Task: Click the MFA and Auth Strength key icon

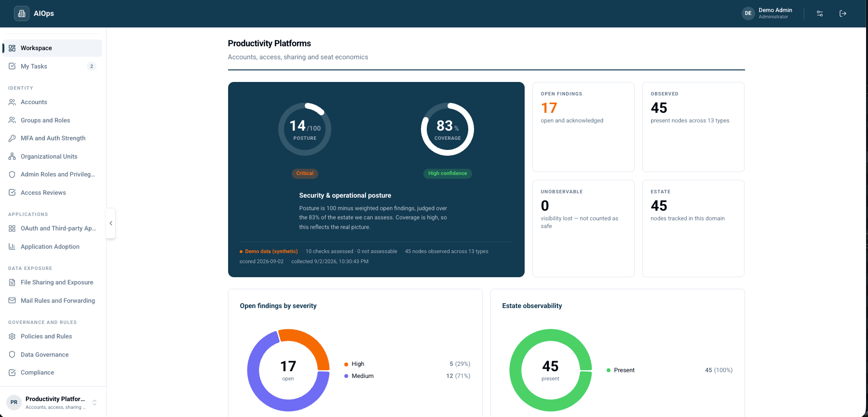Action: click(x=12, y=138)
